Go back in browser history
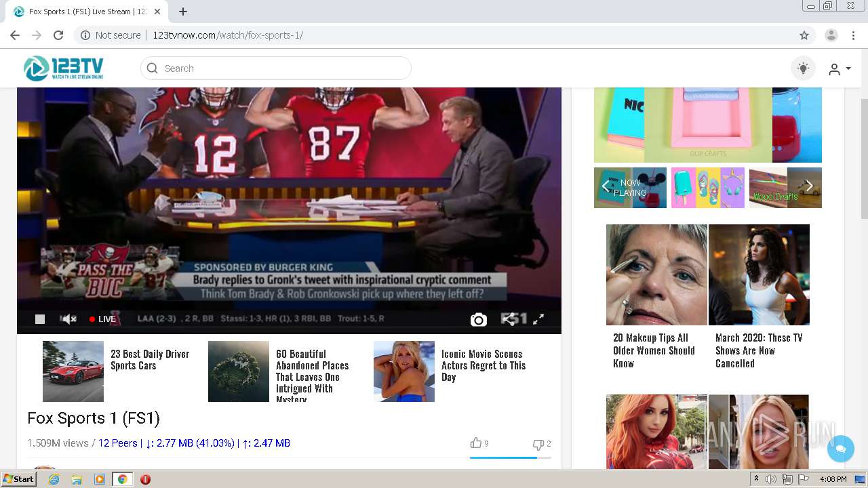This screenshot has width=868, height=488. [x=15, y=35]
